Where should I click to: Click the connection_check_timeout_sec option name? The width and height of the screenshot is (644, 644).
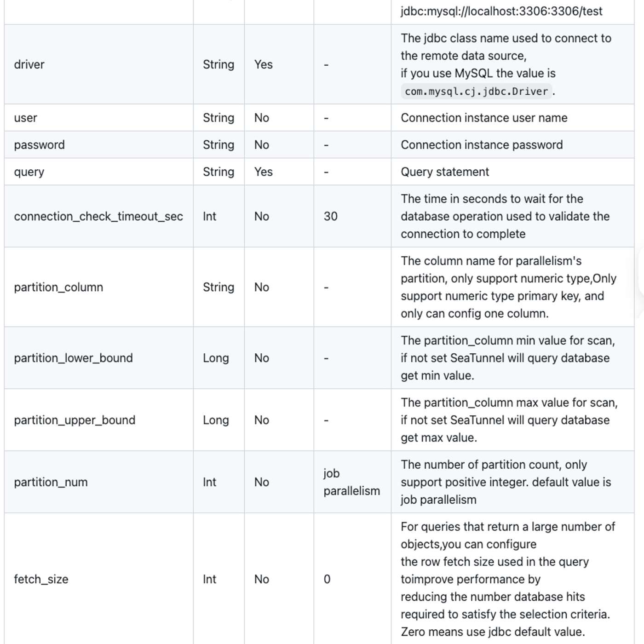[98, 216]
